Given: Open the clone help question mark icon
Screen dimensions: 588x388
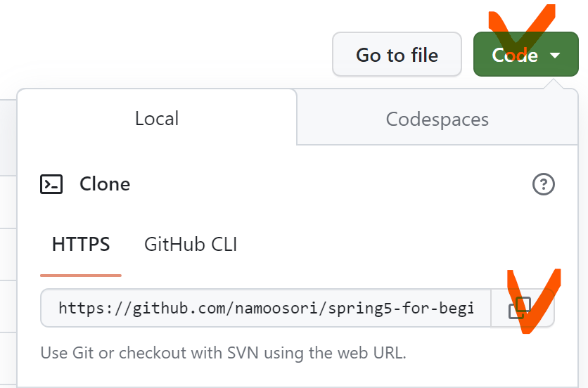Looking at the screenshot, I should [x=544, y=184].
